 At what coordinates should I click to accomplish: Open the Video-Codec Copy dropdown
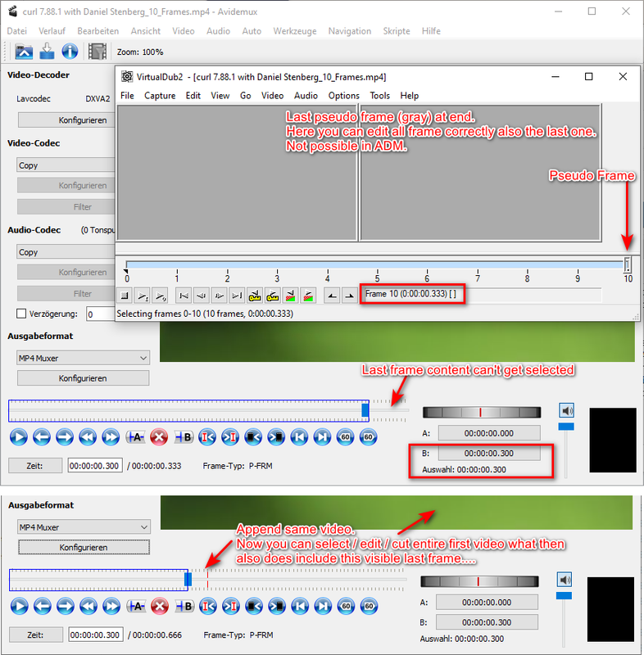pos(66,165)
